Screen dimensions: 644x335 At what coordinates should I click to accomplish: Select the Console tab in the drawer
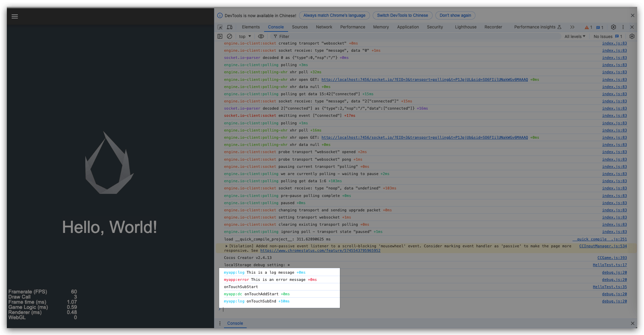click(235, 323)
